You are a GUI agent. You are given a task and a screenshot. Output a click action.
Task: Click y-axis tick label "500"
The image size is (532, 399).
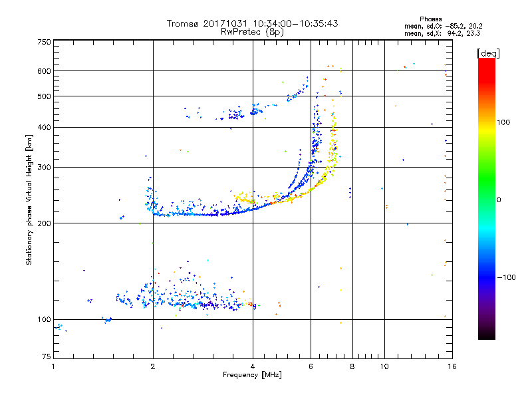point(44,96)
